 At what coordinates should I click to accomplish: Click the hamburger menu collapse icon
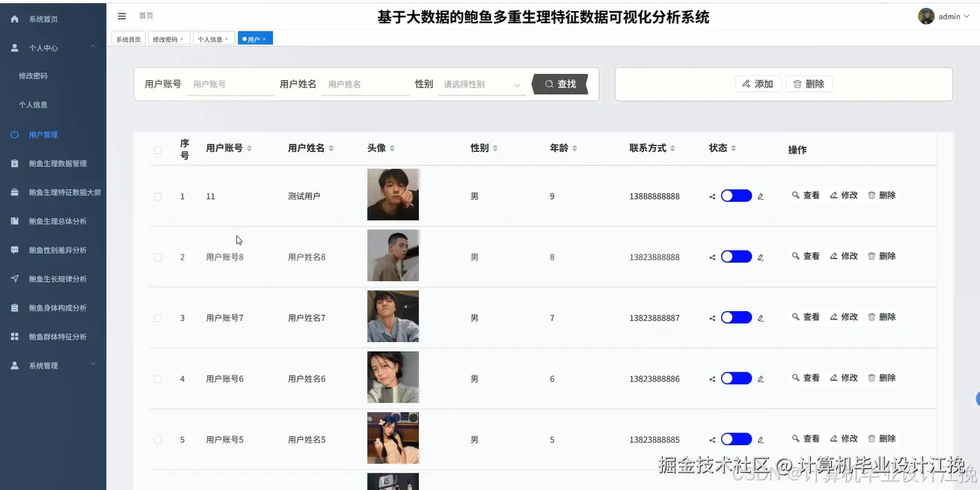click(x=122, y=16)
